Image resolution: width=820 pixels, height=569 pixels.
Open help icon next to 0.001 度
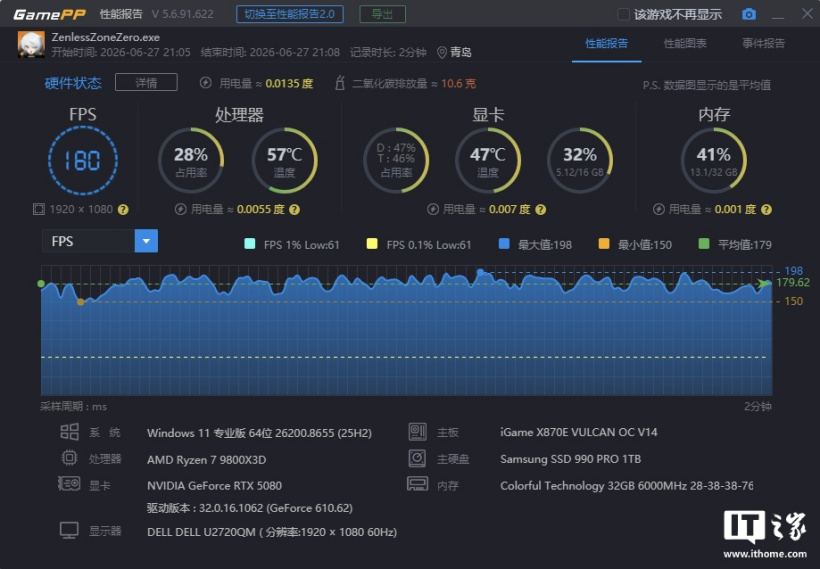(766, 210)
